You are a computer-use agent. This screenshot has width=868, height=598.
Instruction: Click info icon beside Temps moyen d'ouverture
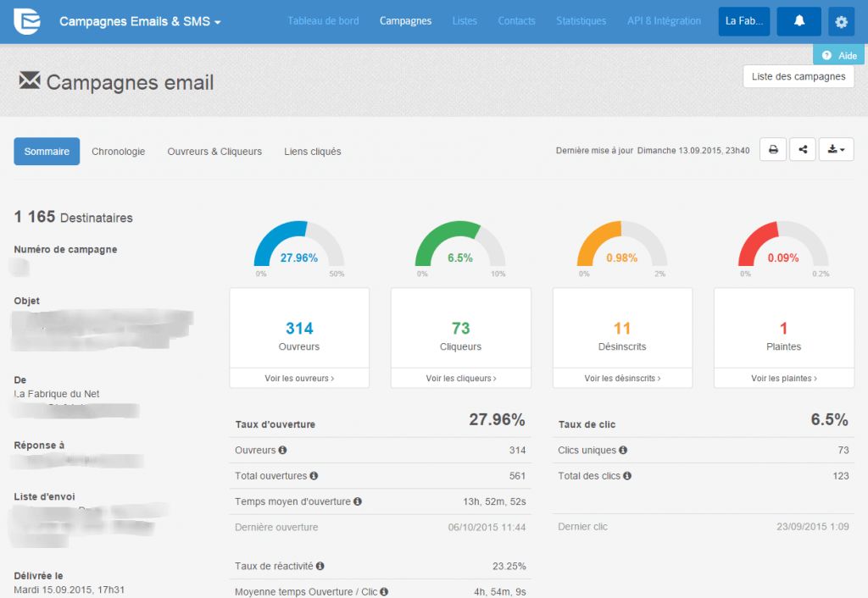coord(358,501)
